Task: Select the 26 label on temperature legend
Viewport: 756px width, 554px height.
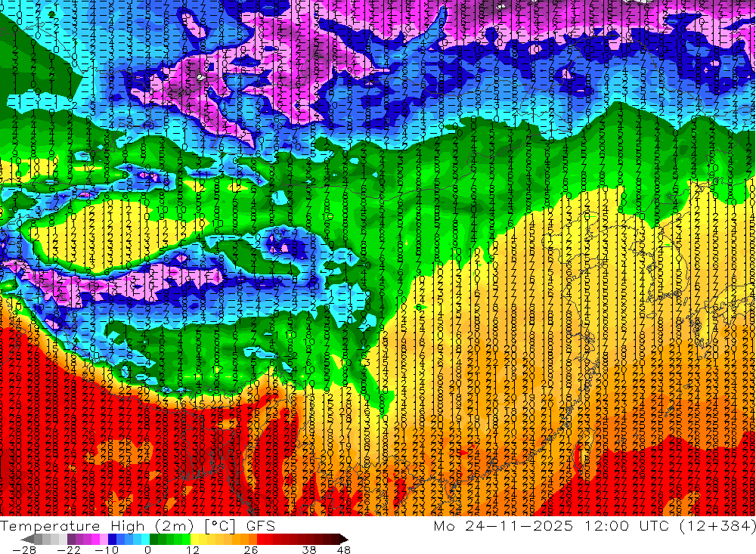Action: pyautogui.click(x=251, y=549)
